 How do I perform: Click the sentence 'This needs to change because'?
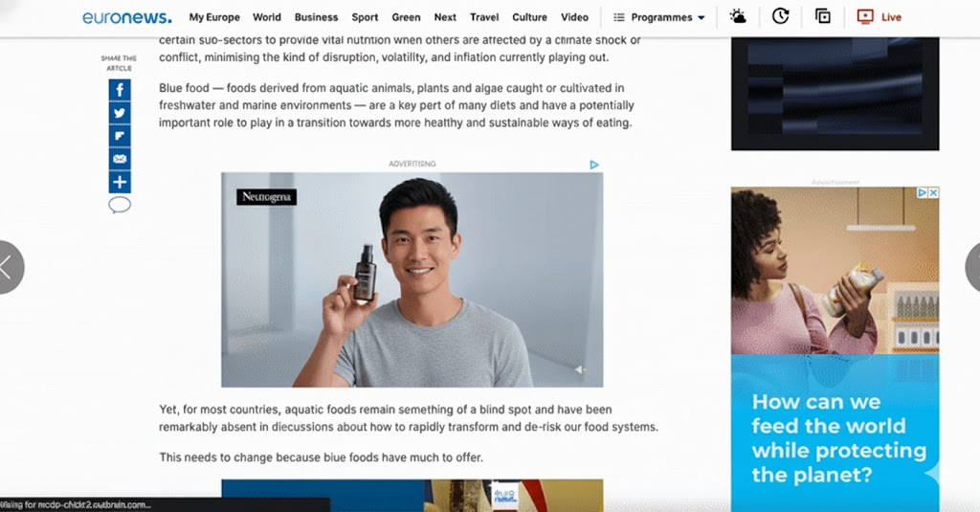(x=321, y=457)
